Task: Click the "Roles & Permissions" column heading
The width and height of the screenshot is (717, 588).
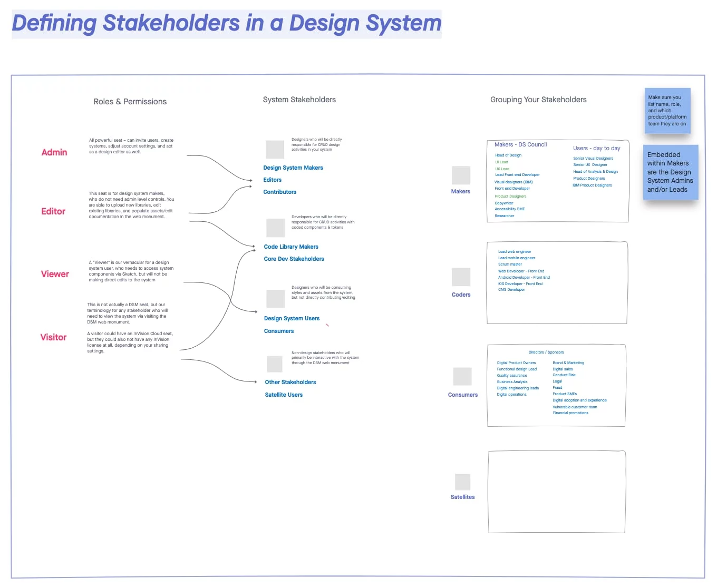Action: [x=130, y=102]
